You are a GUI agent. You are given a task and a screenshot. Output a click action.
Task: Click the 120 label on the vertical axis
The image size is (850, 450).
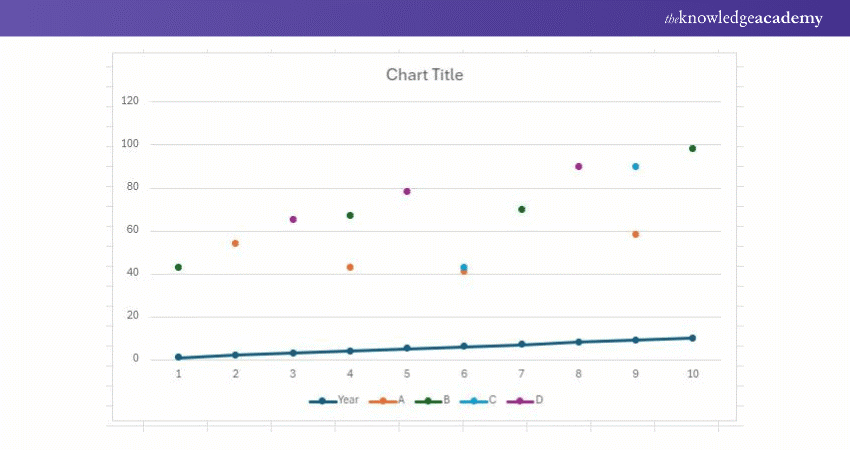coord(131,101)
